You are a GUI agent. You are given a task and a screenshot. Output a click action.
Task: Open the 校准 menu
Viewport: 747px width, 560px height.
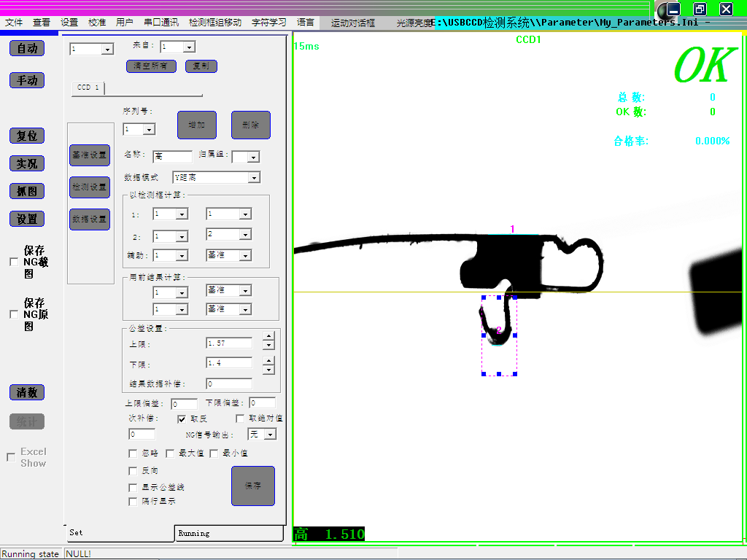pyautogui.click(x=97, y=23)
